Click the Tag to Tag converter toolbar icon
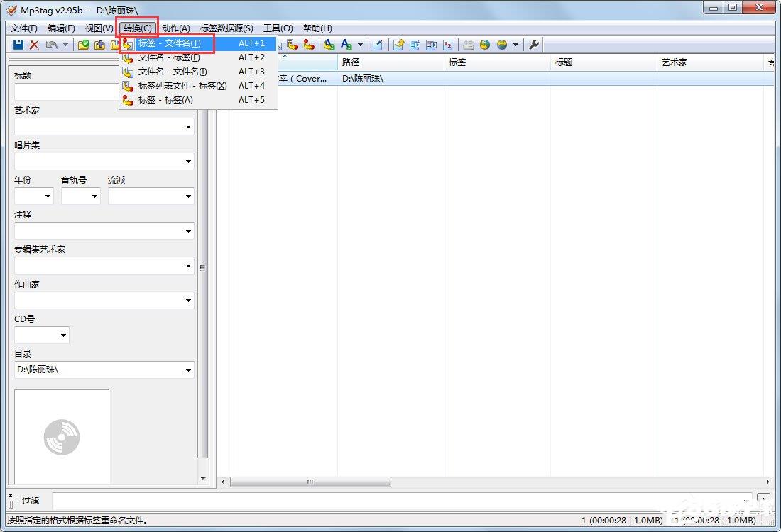 click(x=309, y=45)
